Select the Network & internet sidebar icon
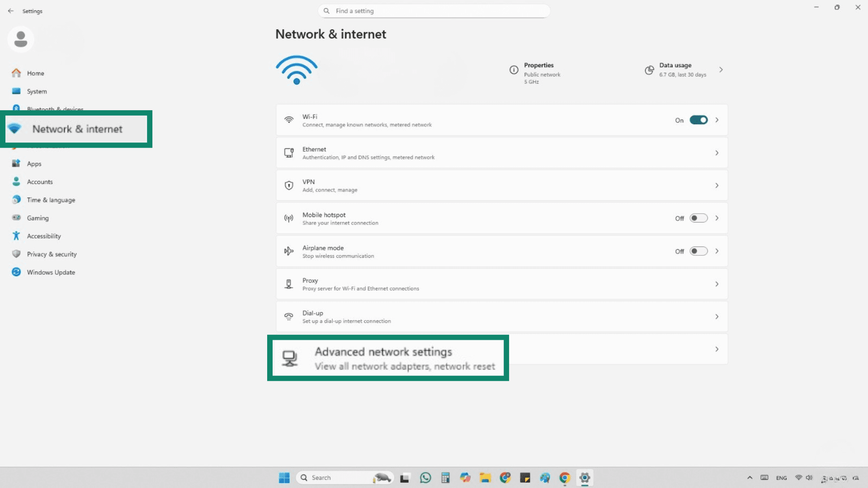868x488 pixels. click(16, 129)
